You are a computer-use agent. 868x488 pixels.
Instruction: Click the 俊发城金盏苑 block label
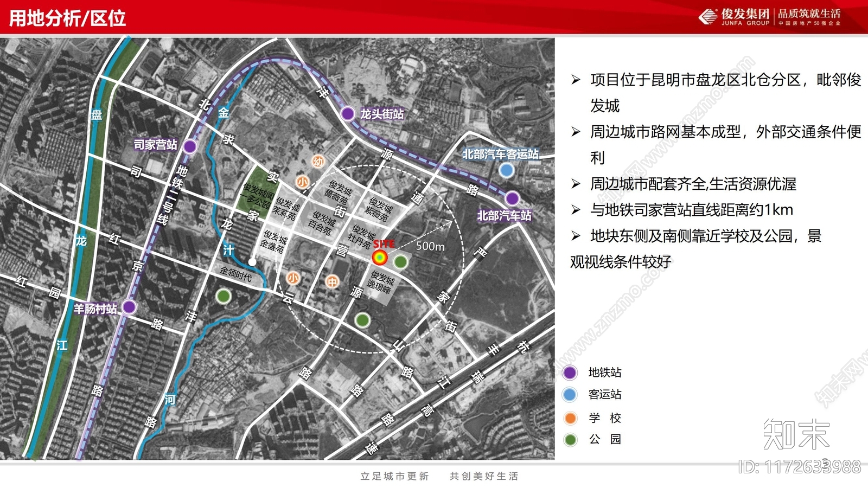273,241
